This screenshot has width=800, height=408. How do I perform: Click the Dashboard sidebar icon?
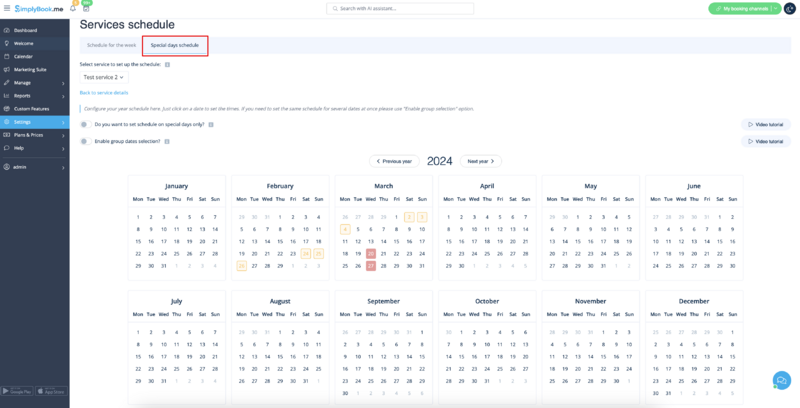coord(7,30)
